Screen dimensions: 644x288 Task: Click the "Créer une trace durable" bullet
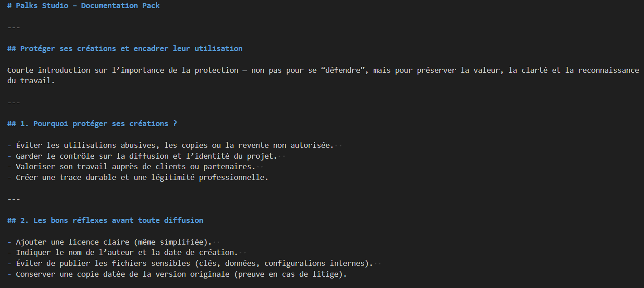point(68,178)
